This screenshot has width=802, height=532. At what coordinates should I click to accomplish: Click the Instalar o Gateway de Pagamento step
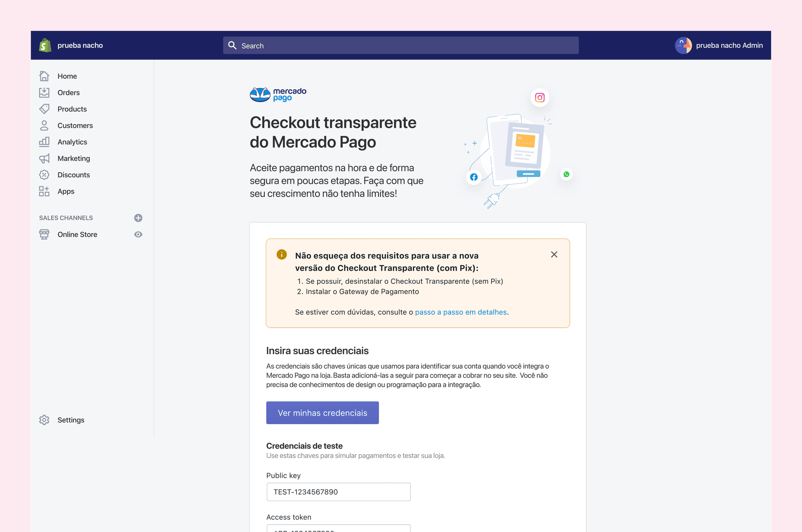click(x=362, y=291)
